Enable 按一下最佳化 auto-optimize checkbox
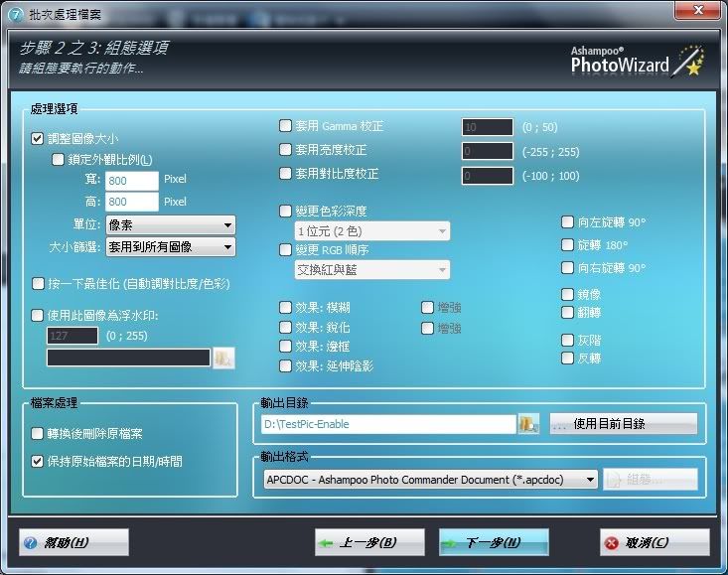 [x=38, y=284]
